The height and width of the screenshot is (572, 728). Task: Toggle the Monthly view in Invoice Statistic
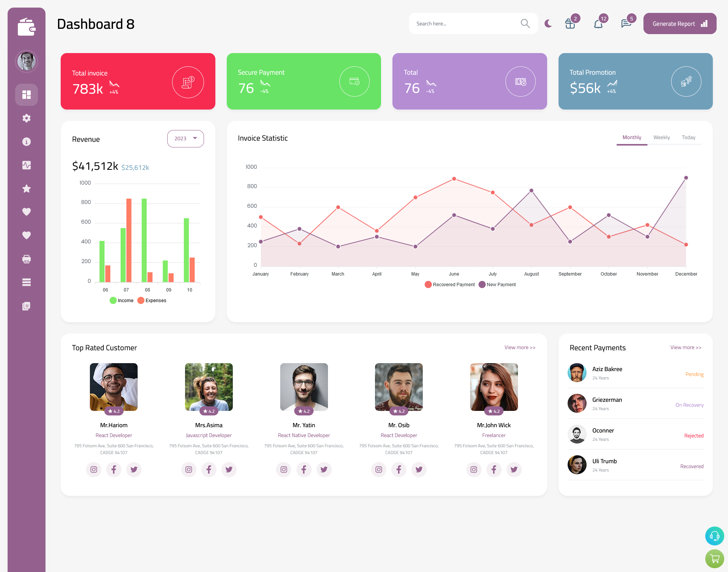click(632, 137)
